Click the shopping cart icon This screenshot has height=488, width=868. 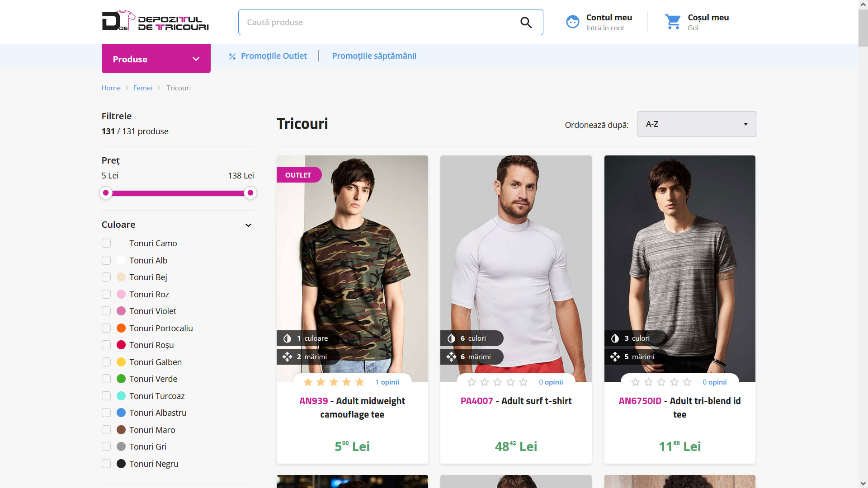tap(673, 22)
